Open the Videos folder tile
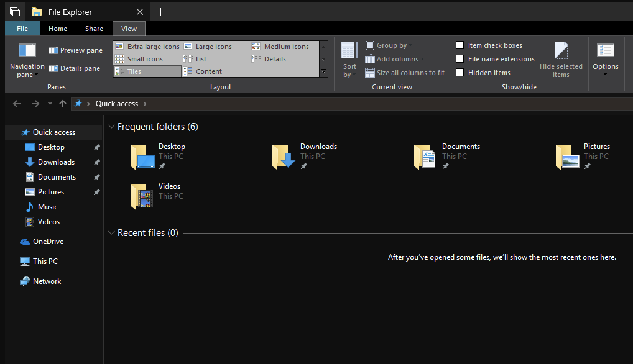The width and height of the screenshot is (633, 364). click(157, 196)
